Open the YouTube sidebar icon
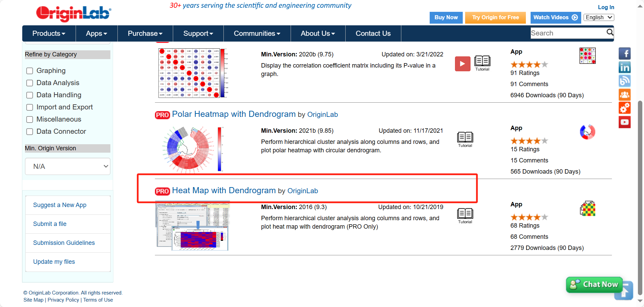 (x=624, y=122)
